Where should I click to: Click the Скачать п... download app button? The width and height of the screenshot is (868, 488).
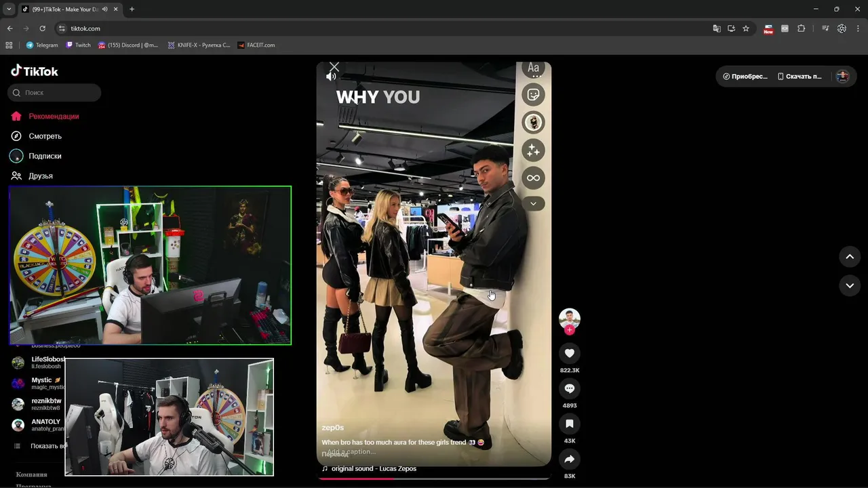tap(800, 77)
